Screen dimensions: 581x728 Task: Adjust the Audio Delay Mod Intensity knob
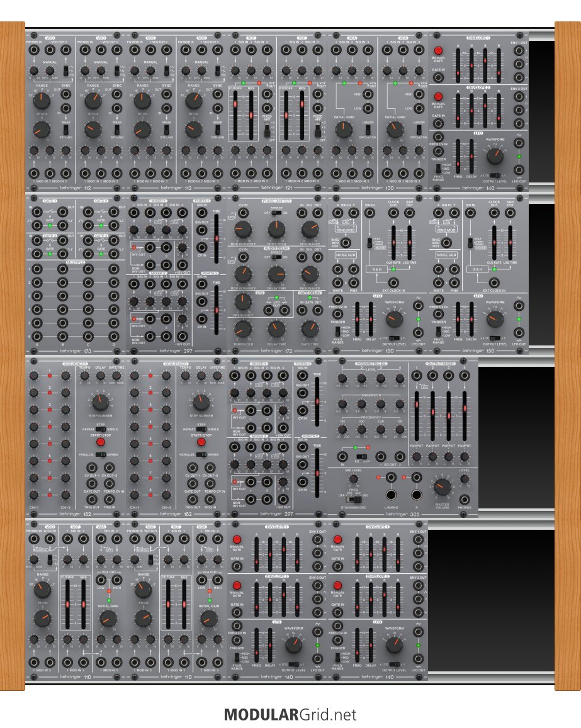[243, 274]
